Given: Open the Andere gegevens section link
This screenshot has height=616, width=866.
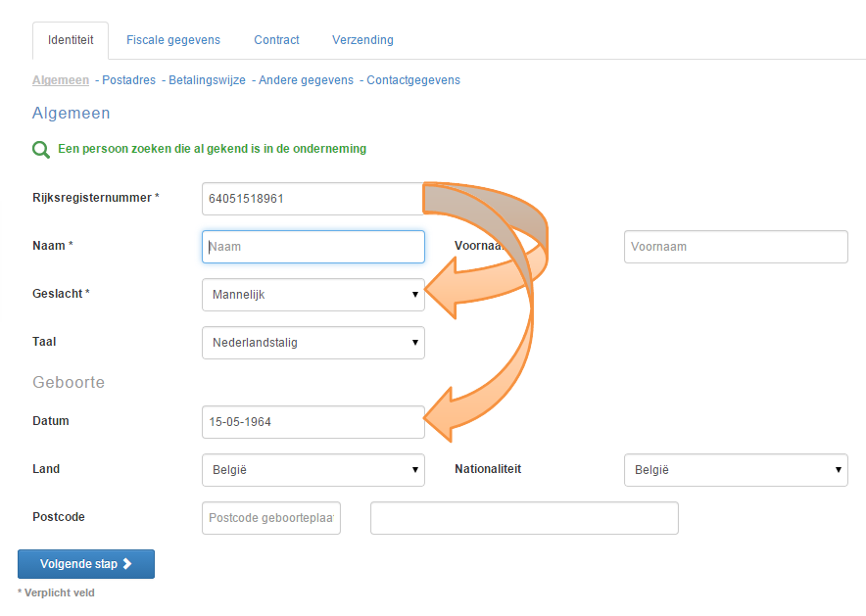Looking at the screenshot, I should pyautogui.click(x=306, y=80).
